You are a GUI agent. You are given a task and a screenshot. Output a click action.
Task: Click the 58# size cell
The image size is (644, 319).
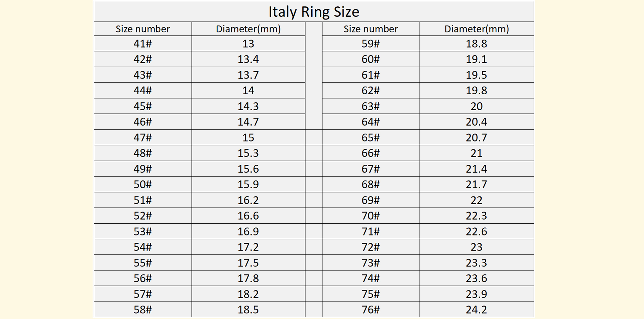click(143, 310)
